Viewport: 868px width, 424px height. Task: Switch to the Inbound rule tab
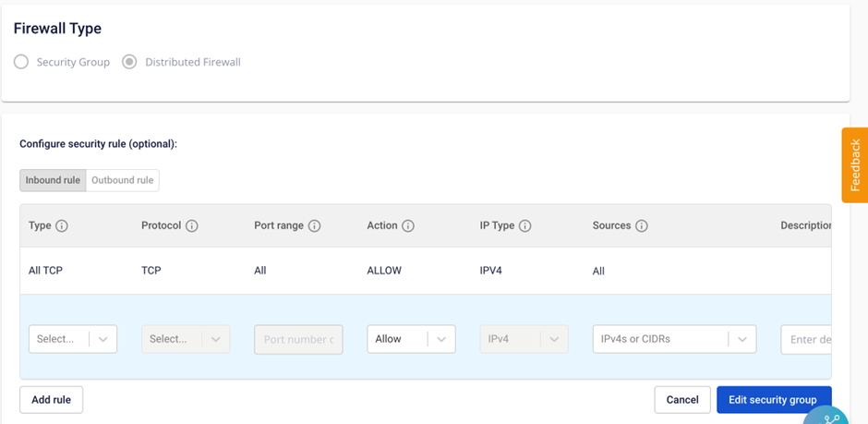[53, 180]
